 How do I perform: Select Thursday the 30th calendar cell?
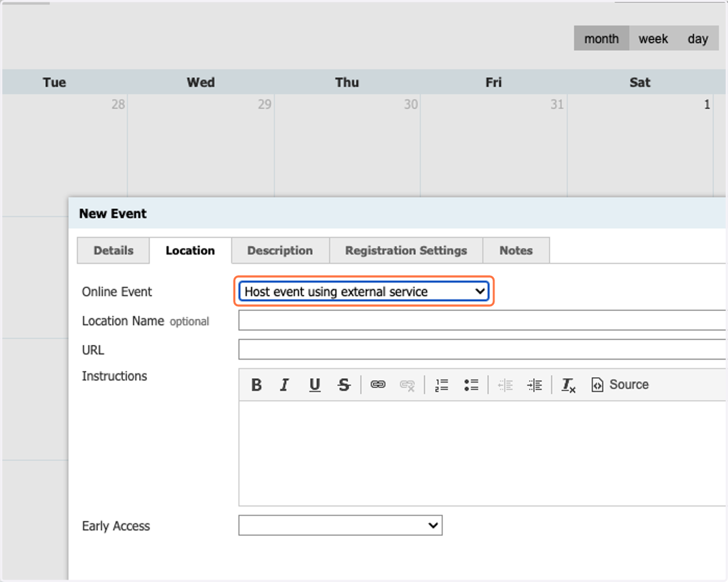pos(347,145)
